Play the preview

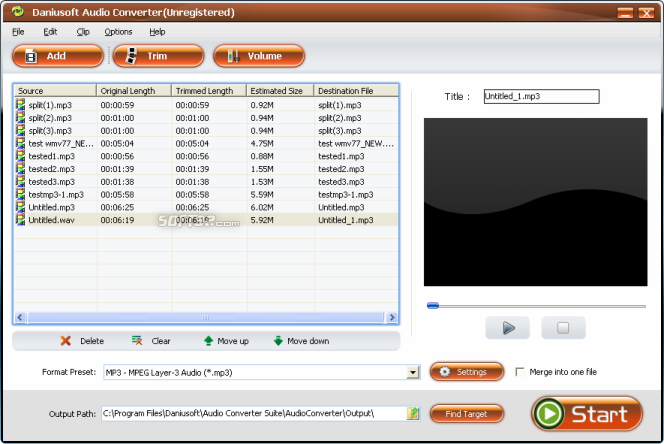[x=507, y=327]
